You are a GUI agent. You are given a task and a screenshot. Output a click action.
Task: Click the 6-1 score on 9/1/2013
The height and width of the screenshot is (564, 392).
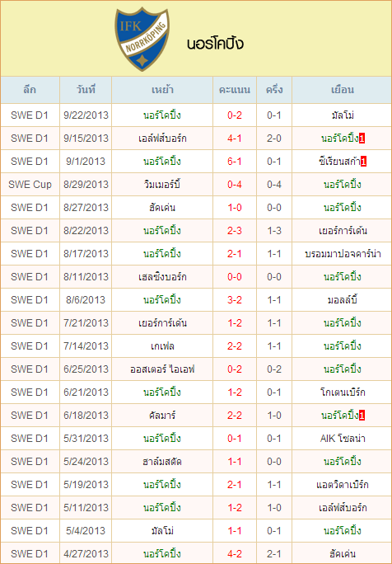pos(234,162)
